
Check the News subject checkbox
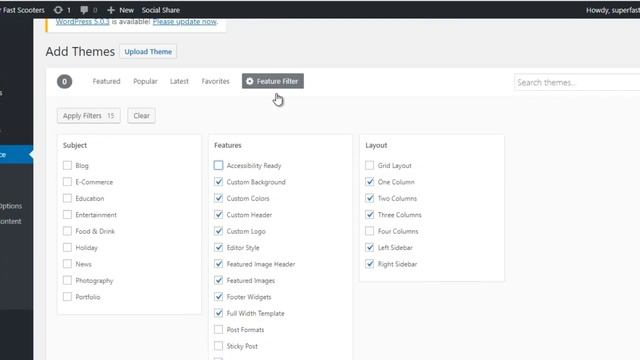pos(67,264)
